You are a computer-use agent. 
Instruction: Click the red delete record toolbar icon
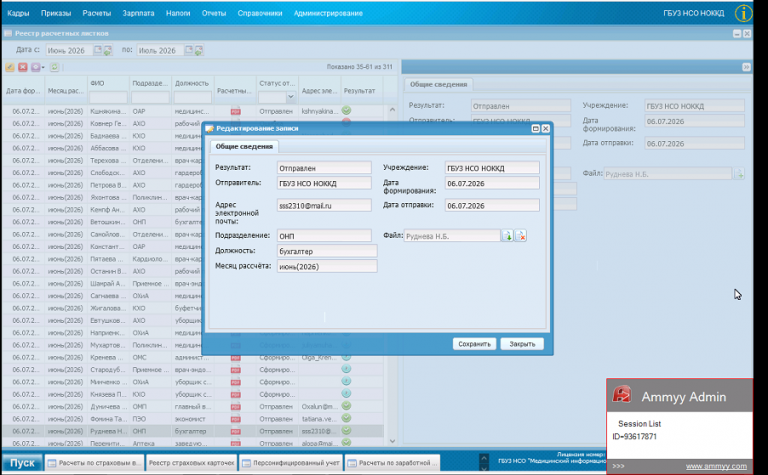tap(23, 67)
